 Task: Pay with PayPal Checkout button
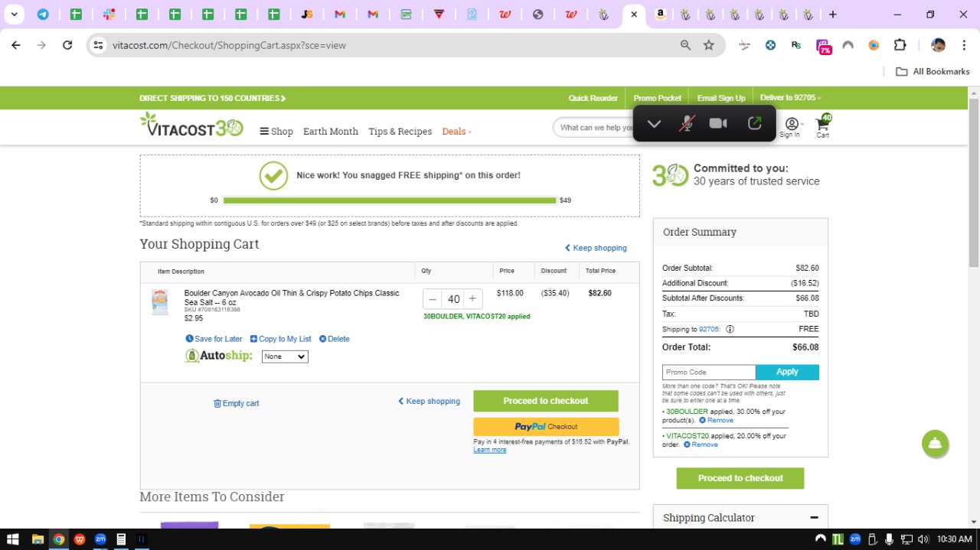[546, 427]
